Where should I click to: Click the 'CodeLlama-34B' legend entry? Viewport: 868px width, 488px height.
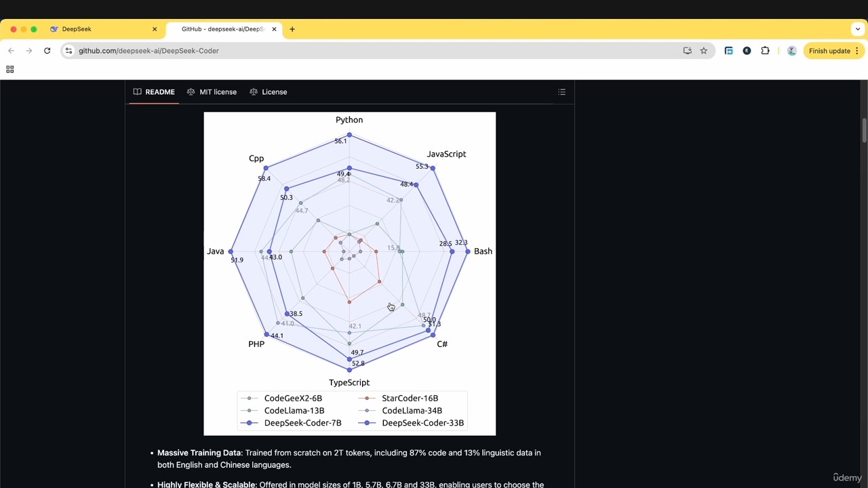[x=412, y=411]
